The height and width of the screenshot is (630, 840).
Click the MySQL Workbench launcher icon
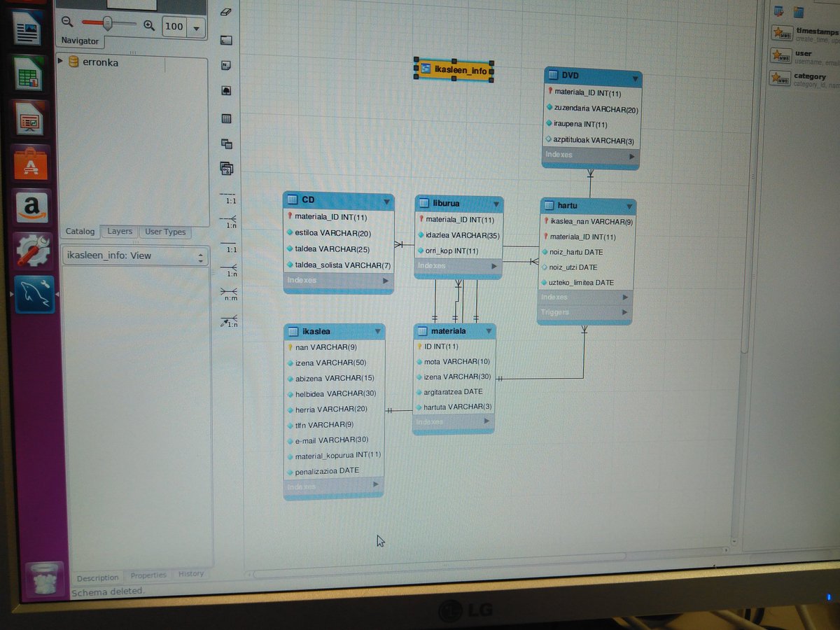(x=34, y=295)
